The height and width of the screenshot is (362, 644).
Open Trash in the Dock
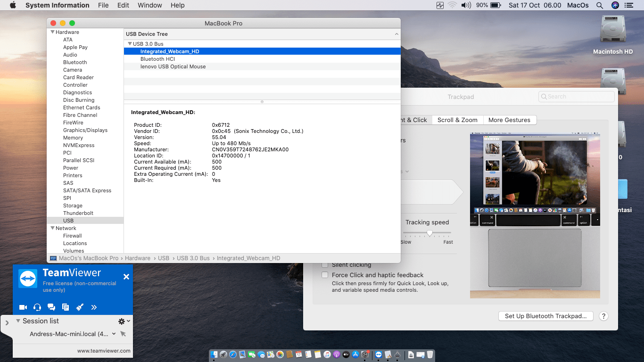coord(430,354)
